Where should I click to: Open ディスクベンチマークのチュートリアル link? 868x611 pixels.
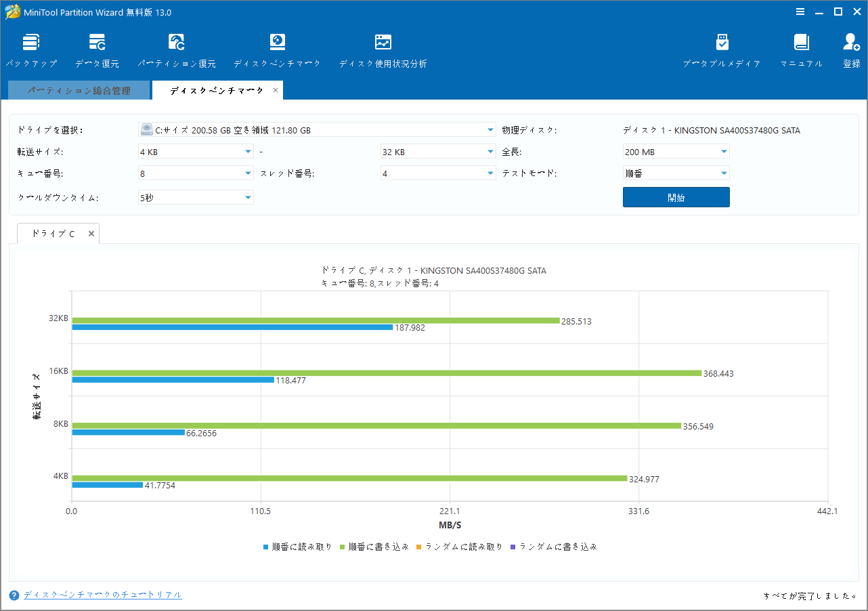(102, 594)
